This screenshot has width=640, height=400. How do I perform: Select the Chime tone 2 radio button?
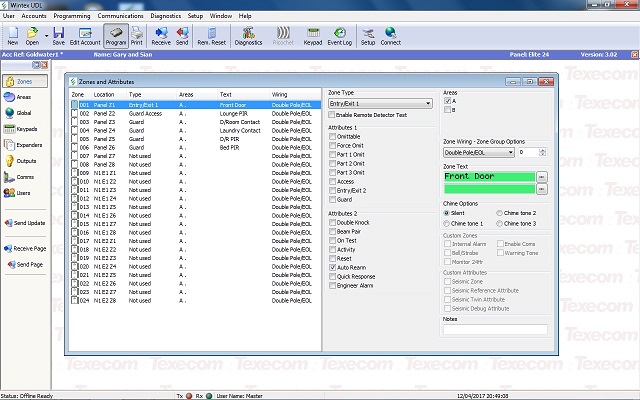500,213
